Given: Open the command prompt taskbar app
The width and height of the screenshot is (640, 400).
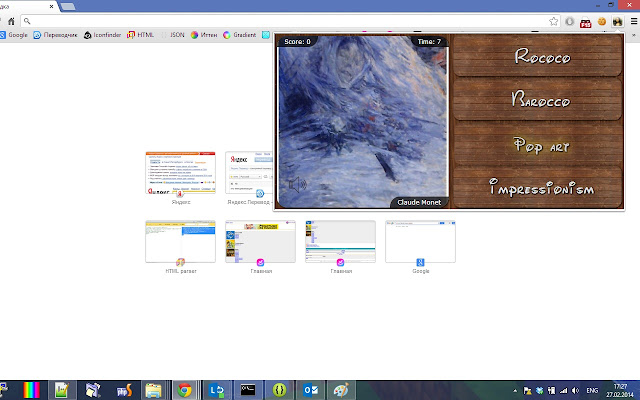Looking at the screenshot, I should (x=248, y=390).
